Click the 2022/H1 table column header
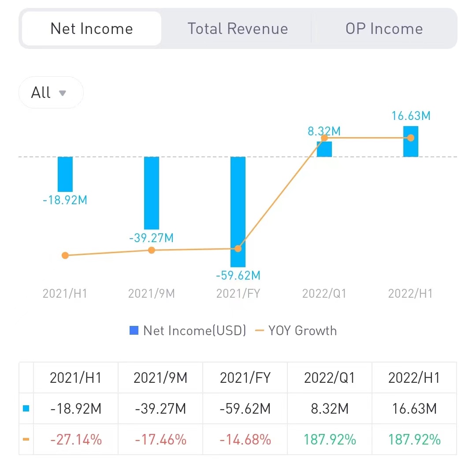 [x=414, y=378]
